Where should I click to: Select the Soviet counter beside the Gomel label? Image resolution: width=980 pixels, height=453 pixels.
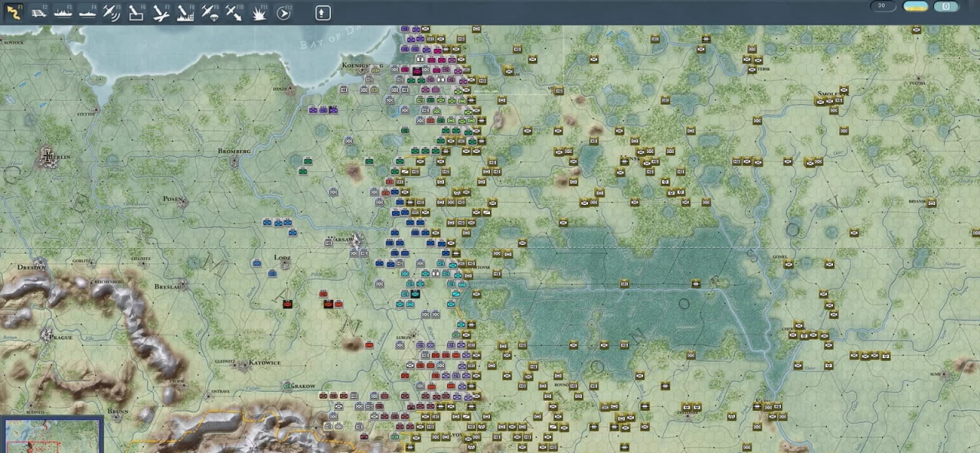tap(789, 265)
